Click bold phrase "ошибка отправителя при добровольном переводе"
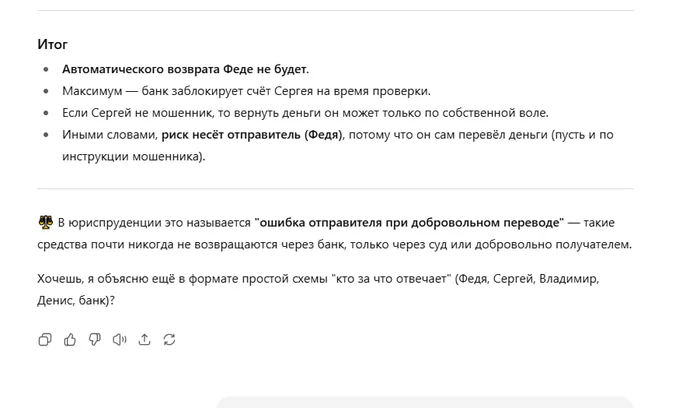 [x=409, y=221]
